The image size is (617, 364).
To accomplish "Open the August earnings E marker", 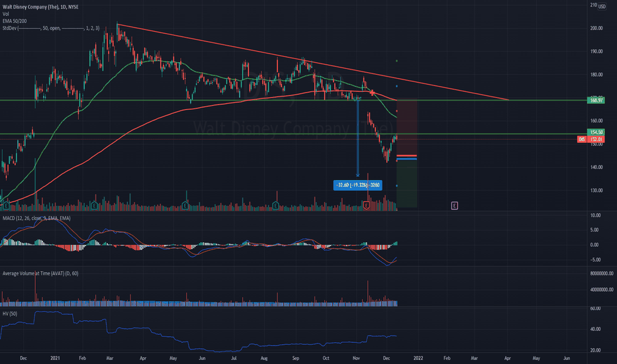I will [x=275, y=205].
